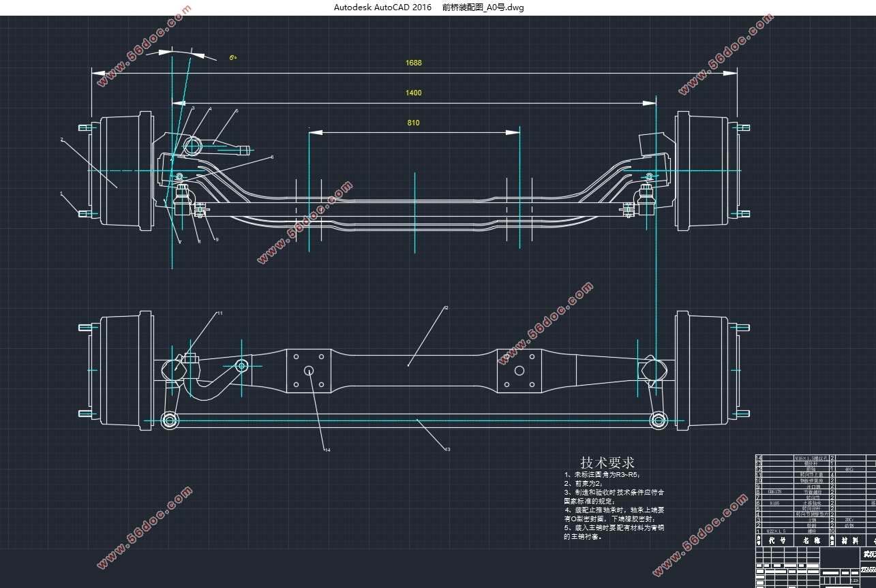Click the center hole of the left spring seat
The image size is (876, 588).
point(309,370)
